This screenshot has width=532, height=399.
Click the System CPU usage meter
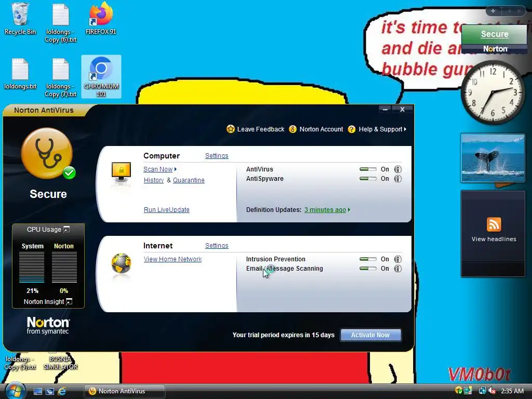[x=32, y=268]
